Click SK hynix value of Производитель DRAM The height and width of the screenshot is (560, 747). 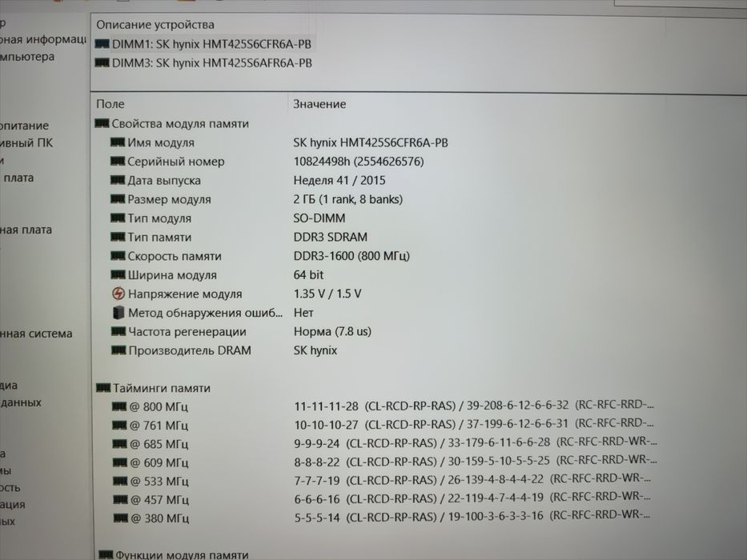pyautogui.click(x=315, y=350)
